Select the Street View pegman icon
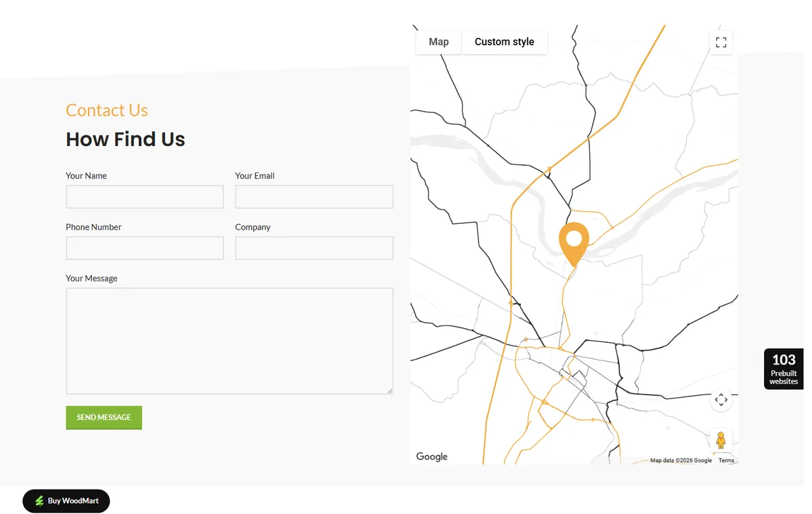Image resolution: width=812 pixels, height=514 pixels. pyautogui.click(x=721, y=440)
